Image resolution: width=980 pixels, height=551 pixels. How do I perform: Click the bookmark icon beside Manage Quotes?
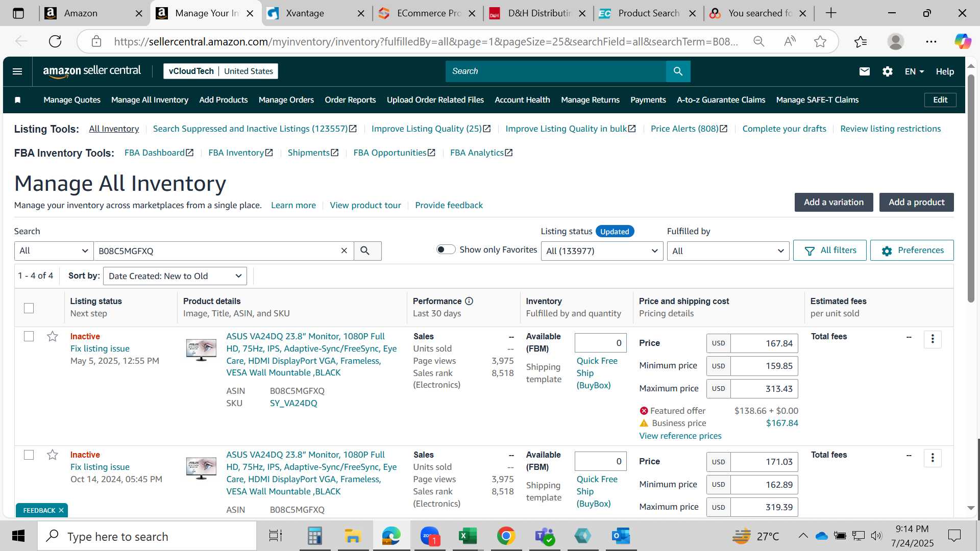(x=18, y=100)
